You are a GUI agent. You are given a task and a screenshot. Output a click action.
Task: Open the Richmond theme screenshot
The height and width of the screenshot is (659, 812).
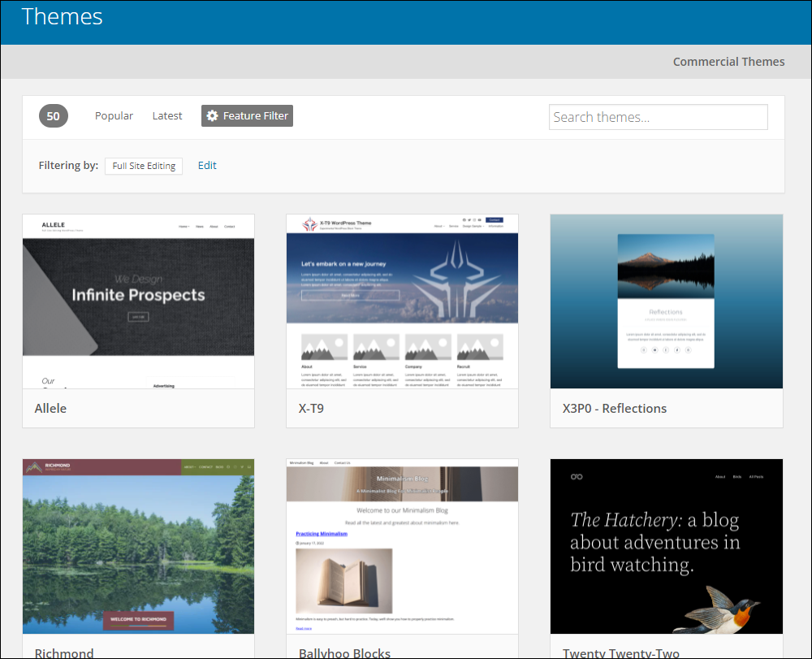[138, 546]
